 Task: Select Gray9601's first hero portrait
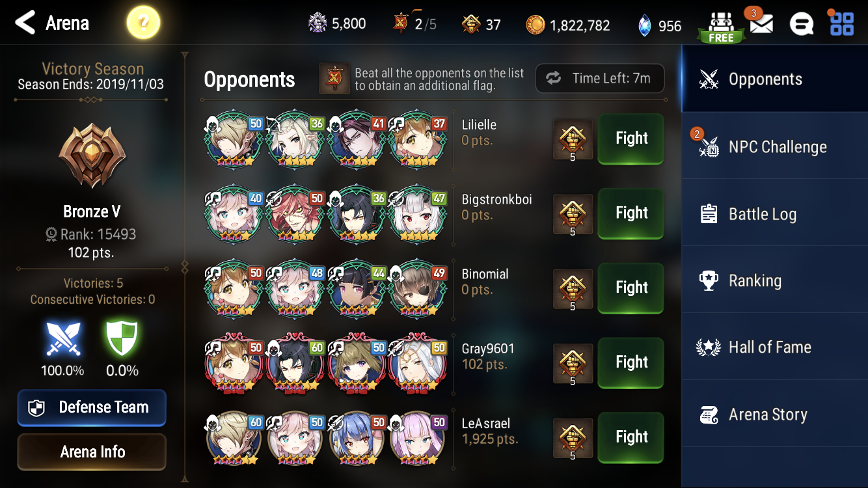(x=234, y=362)
